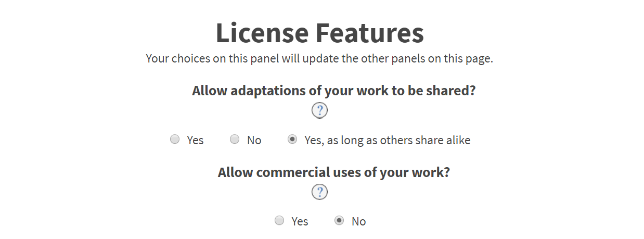Image resolution: width=644 pixels, height=239 pixels.
Task: Allow unrestricted adaptations by choosing plain Yes
Action: [x=175, y=139]
